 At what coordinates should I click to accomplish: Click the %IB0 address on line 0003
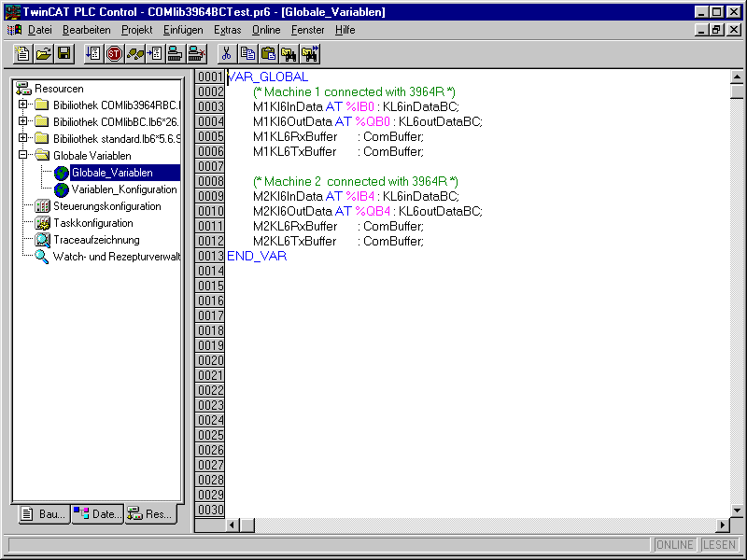[360, 106]
